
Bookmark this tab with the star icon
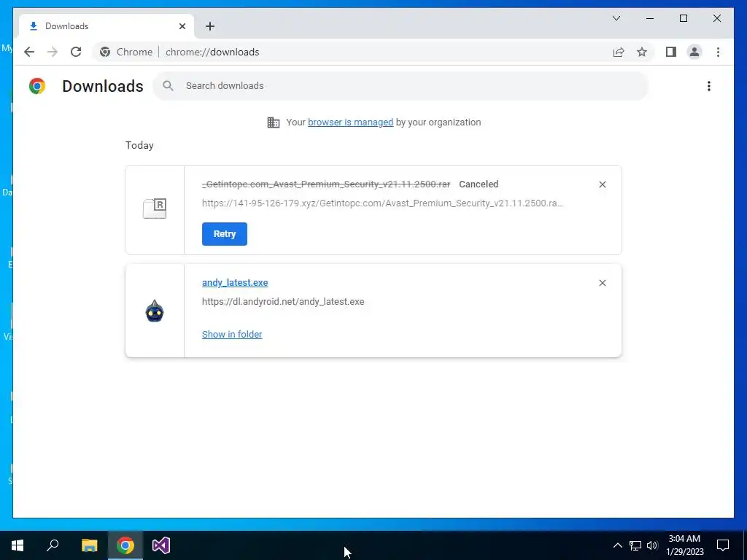click(642, 52)
